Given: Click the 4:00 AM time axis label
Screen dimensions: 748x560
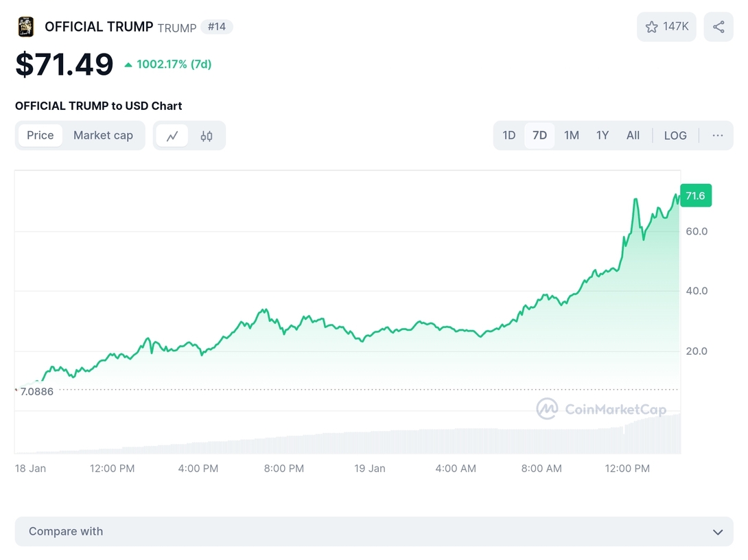Looking at the screenshot, I should [x=456, y=469].
